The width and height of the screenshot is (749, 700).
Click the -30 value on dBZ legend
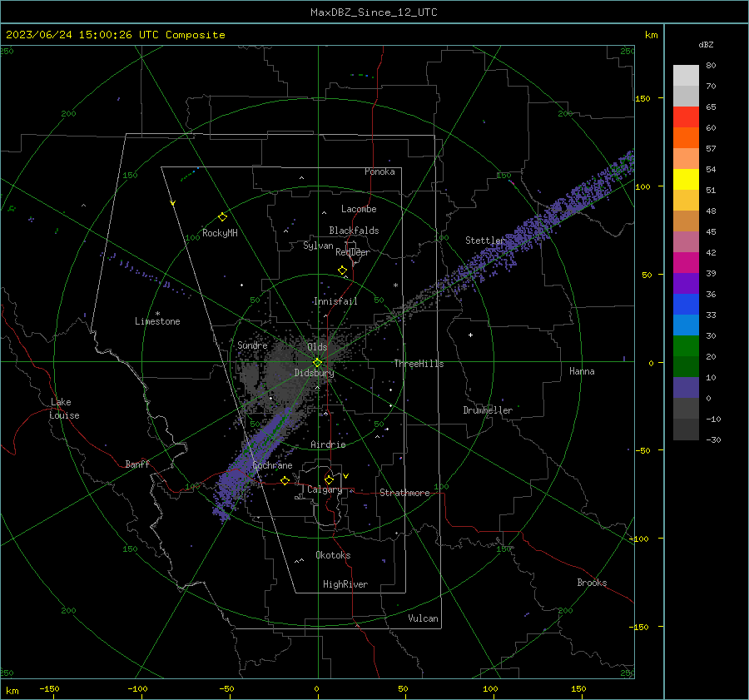[712, 440]
